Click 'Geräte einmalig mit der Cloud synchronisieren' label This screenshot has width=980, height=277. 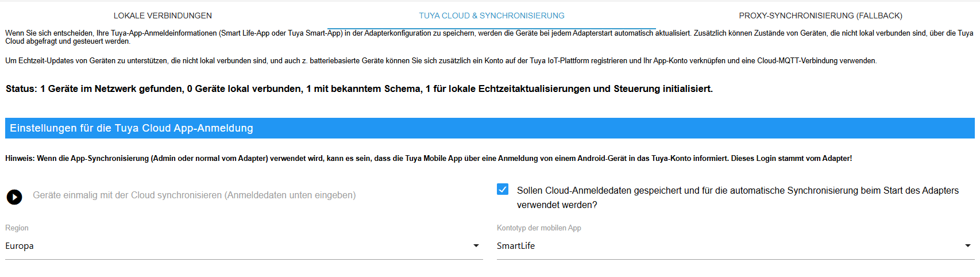(194, 195)
